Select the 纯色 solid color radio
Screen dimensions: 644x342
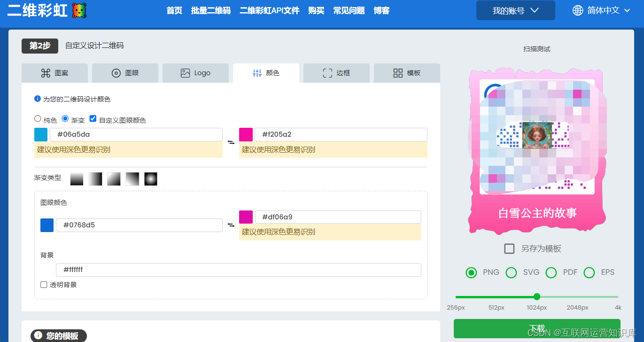[x=38, y=119]
